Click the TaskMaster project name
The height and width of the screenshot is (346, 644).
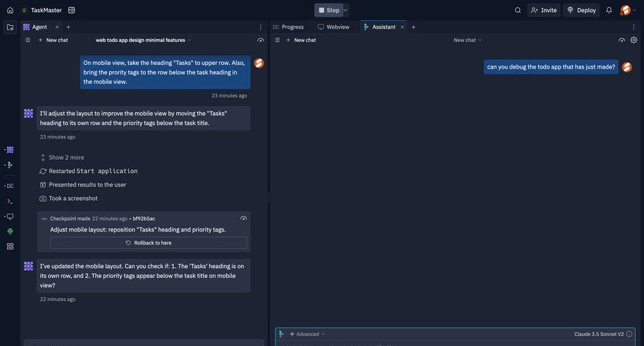46,10
